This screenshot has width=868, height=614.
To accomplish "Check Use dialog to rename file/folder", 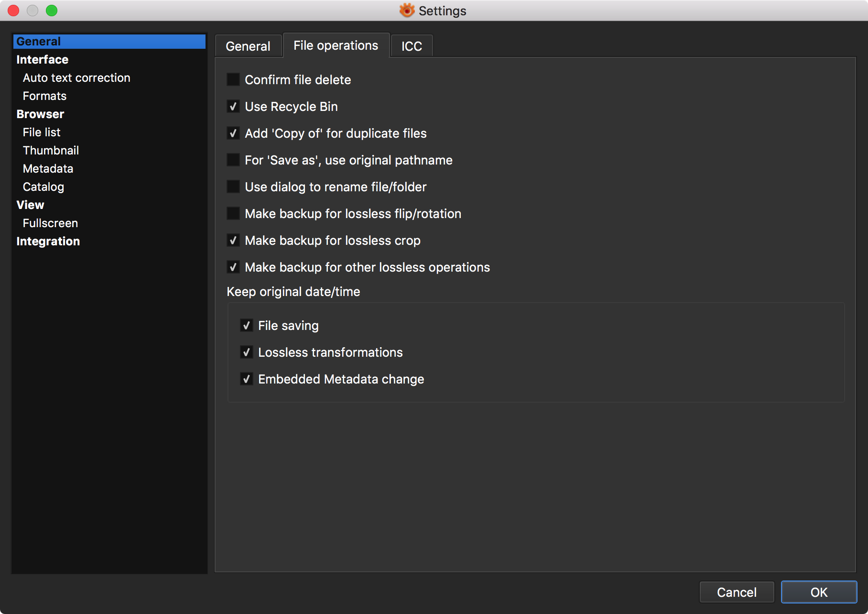I will [233, 187].
